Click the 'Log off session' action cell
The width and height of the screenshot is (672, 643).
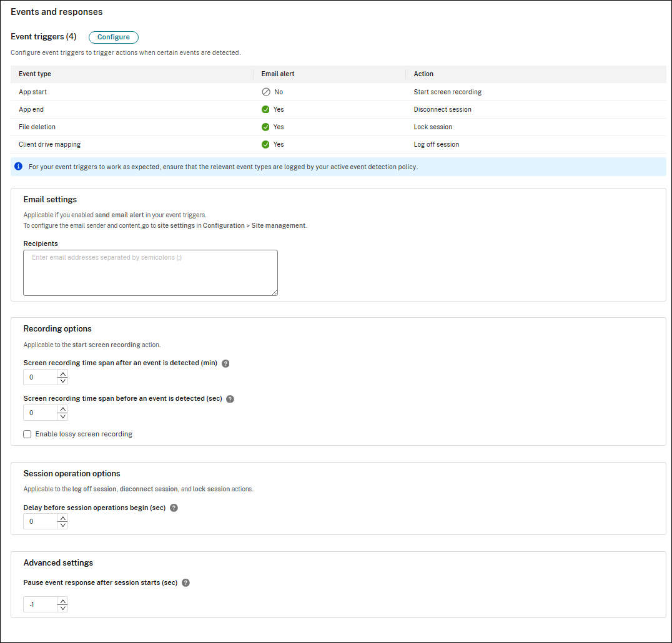click(437, 145)
